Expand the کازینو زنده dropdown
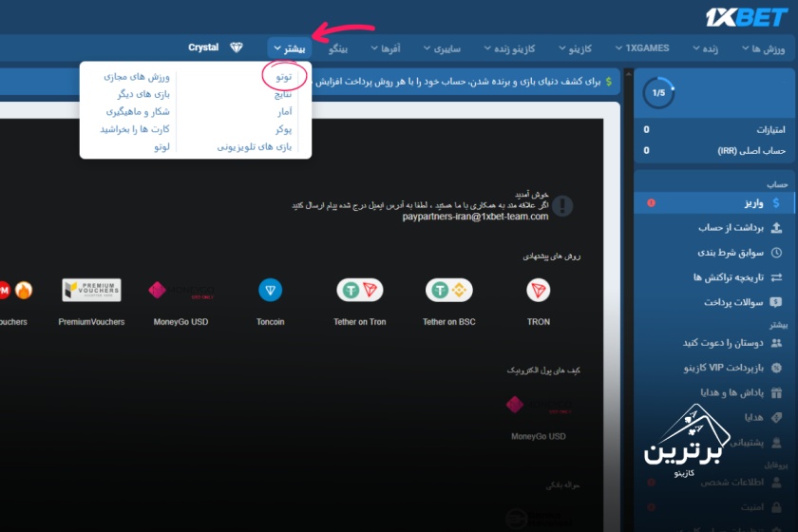 click(x=509, y=48)
